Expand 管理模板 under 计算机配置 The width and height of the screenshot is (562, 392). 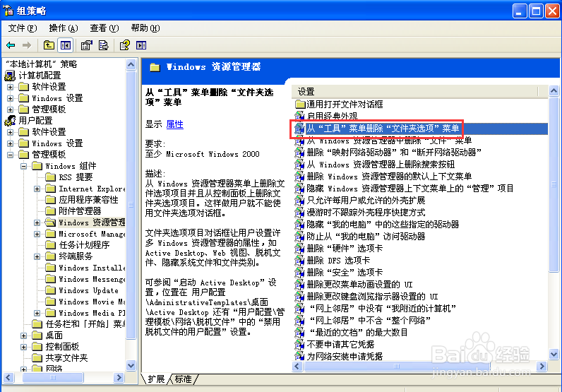[x=11, y=109]
